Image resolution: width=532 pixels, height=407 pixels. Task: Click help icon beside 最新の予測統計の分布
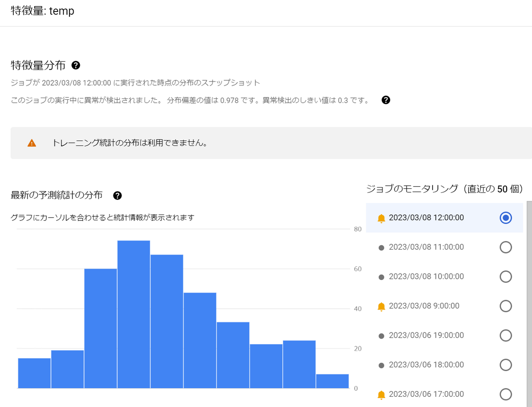[117, 195]
